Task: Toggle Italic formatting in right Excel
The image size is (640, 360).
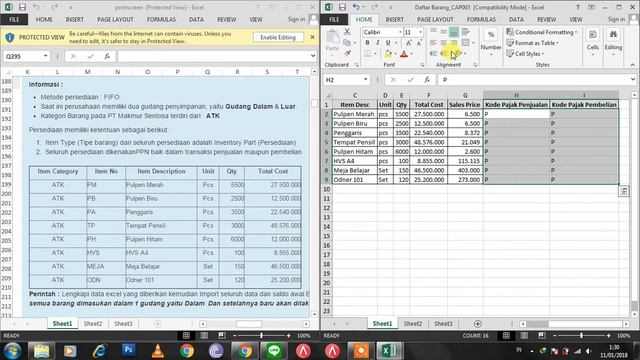Action: [x=378, y=43]
